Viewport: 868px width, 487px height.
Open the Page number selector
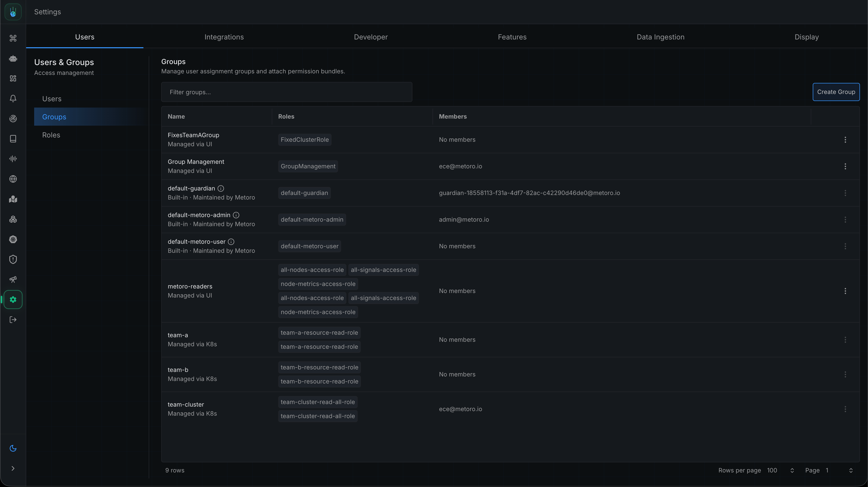(839, 470)
